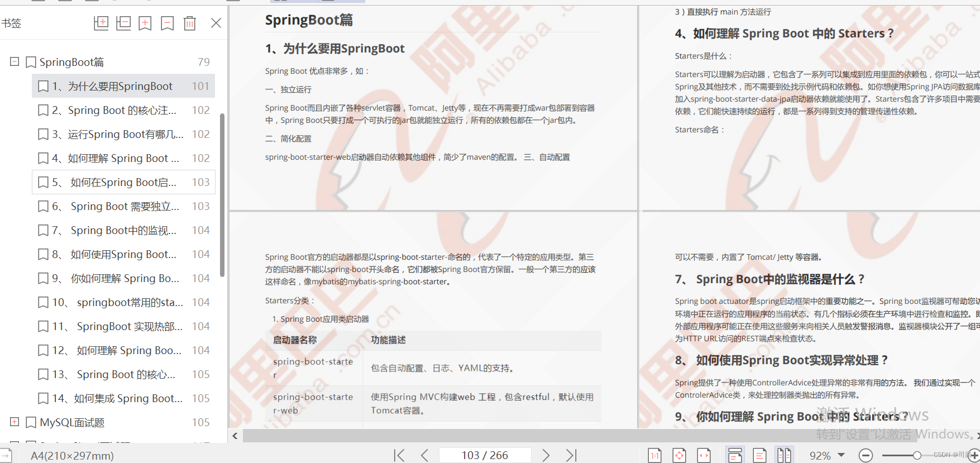Click the collapse all bookmarks icon
Viewport: 980px width, 463px height.
(x=123, y=23)
